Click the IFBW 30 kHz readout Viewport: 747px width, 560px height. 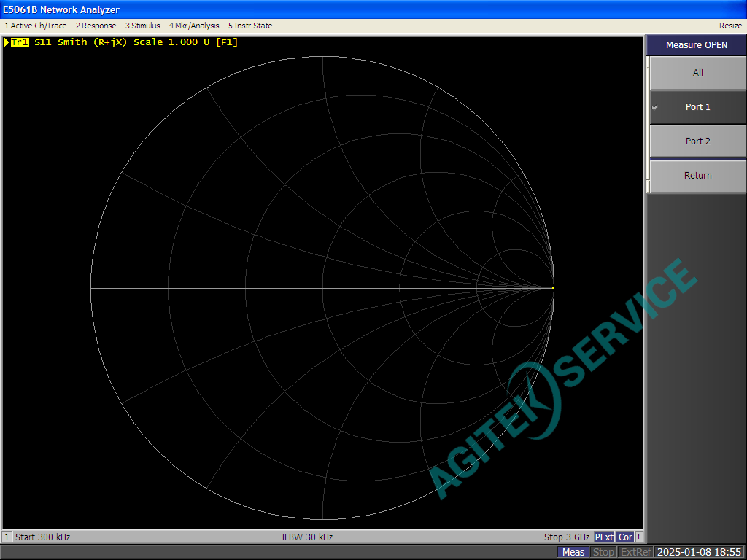(307, 537)
